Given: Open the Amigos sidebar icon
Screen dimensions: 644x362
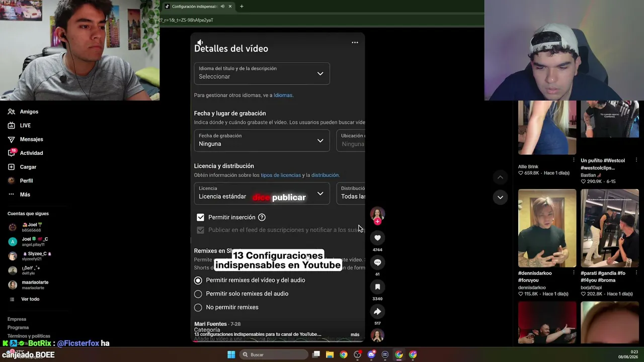Looking at the screenshot, I should [11, 112].
